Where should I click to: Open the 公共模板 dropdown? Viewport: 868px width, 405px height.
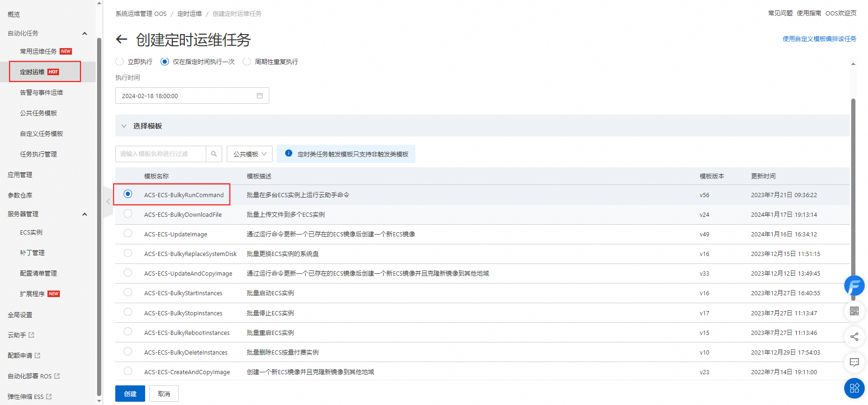pyautogui.click(x=250, y=154)
